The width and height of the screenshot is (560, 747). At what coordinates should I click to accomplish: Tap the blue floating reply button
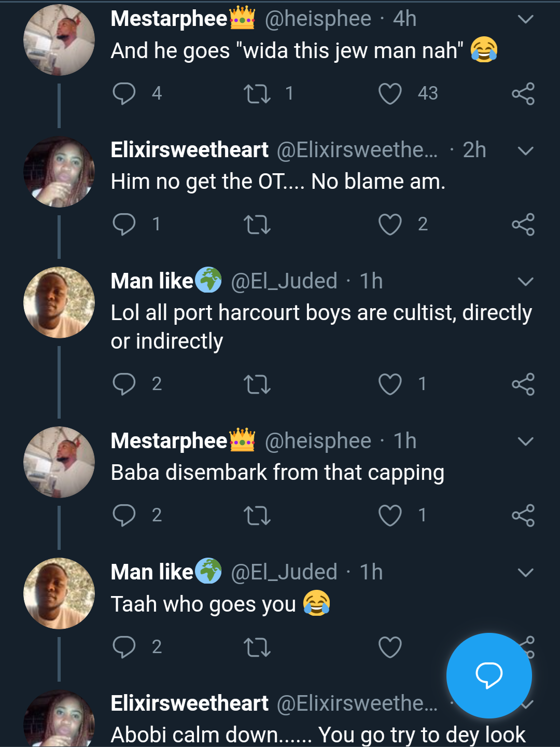click(489, 675)
